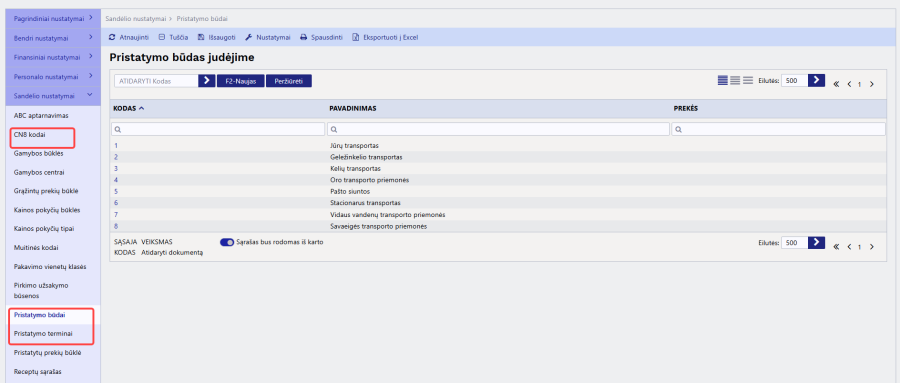Open code 4 Oro transporto link
The height and width of the screenshot is (383, 900).
[x=116, y=180]
